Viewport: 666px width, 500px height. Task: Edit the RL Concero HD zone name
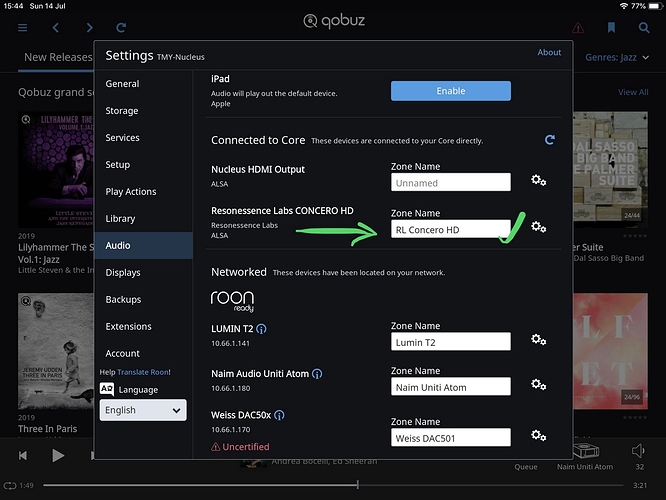[x=451, y=229]
